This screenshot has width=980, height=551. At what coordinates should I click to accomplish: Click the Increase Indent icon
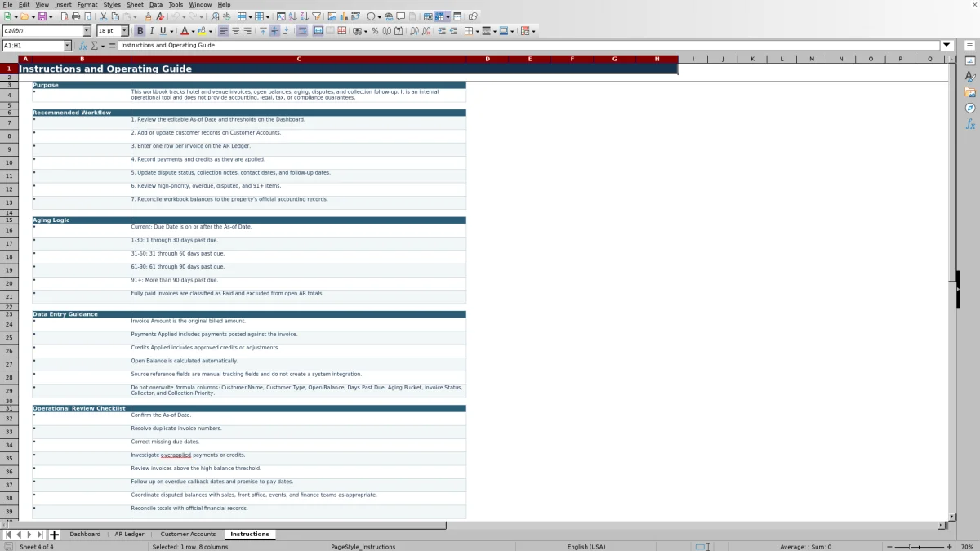click(443, 31)
